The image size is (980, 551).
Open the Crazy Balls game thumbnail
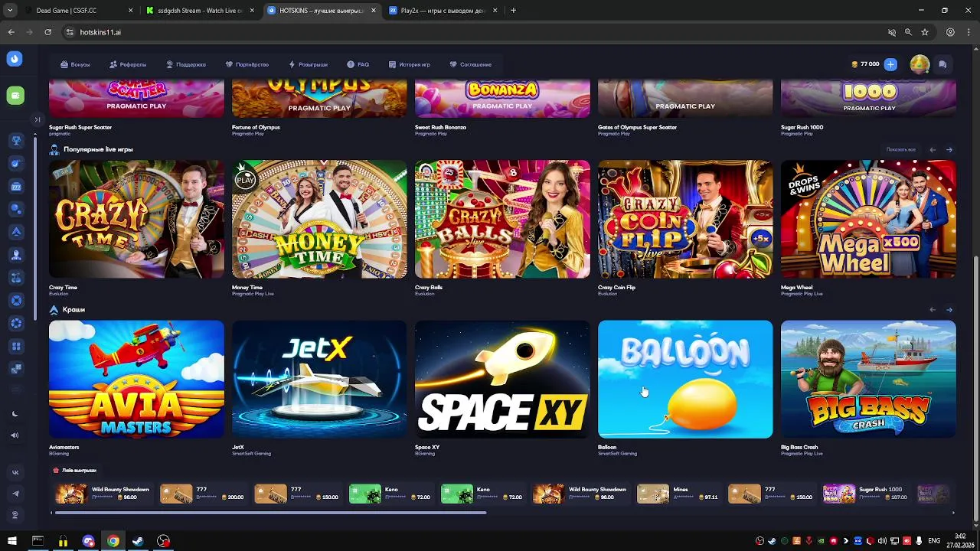pos(502,219)
